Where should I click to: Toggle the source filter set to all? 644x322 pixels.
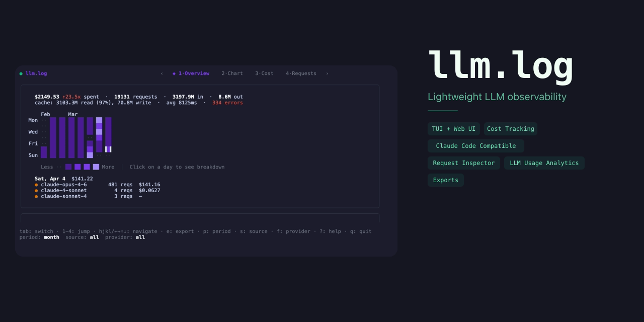click(94, 237)
